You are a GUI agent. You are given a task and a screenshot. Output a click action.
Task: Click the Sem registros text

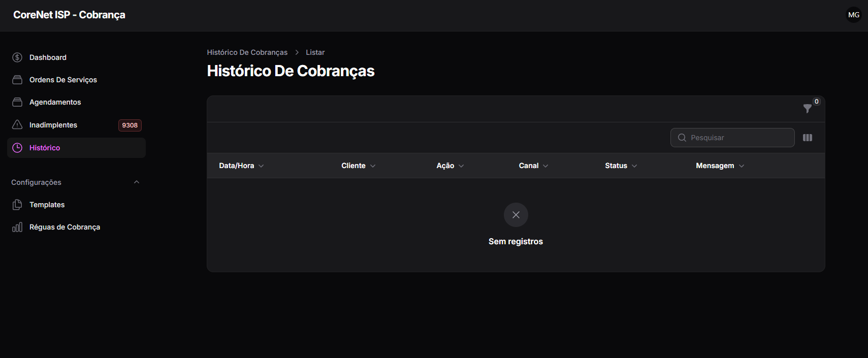pos(516,241)
